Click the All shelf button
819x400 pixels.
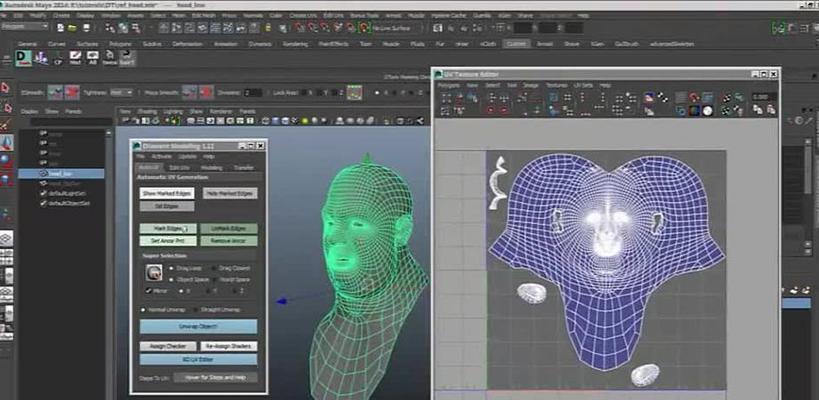92,58
